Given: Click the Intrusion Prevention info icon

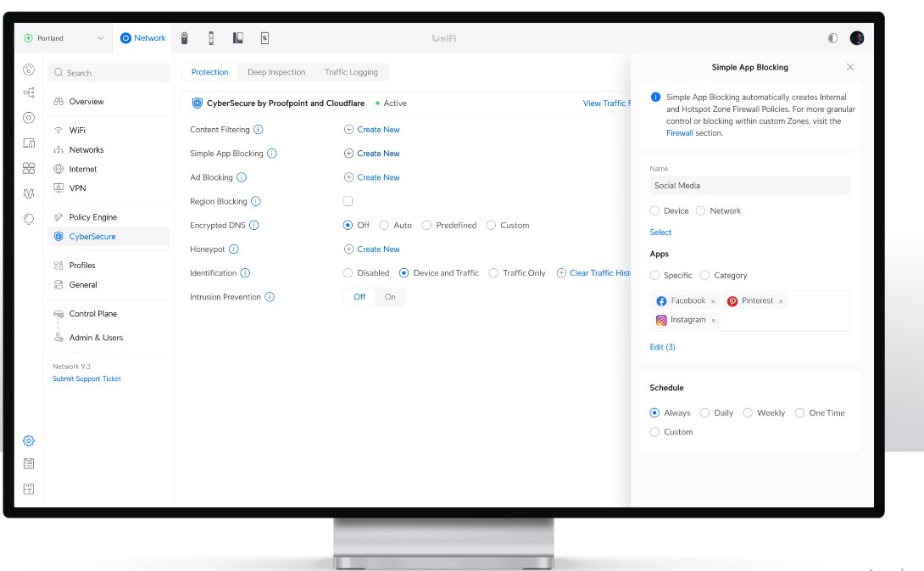Looking at the screenshot, I should tap(270, 297).
